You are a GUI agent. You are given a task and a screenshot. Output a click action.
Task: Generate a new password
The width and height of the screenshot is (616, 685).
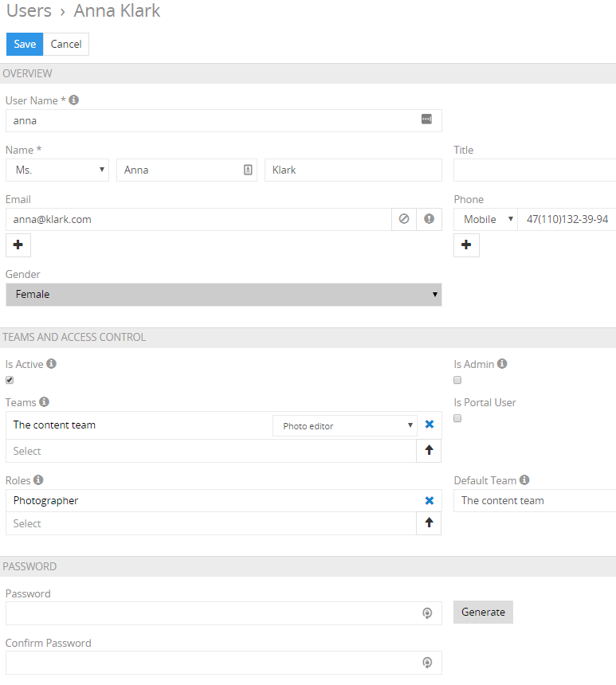tap(483, 612)
